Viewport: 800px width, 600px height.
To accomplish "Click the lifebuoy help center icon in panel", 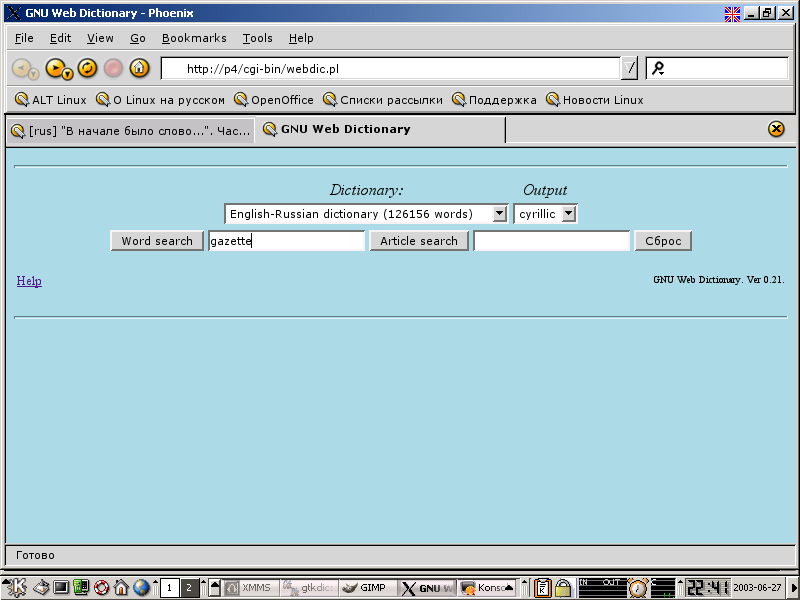I will click(101, 588).
